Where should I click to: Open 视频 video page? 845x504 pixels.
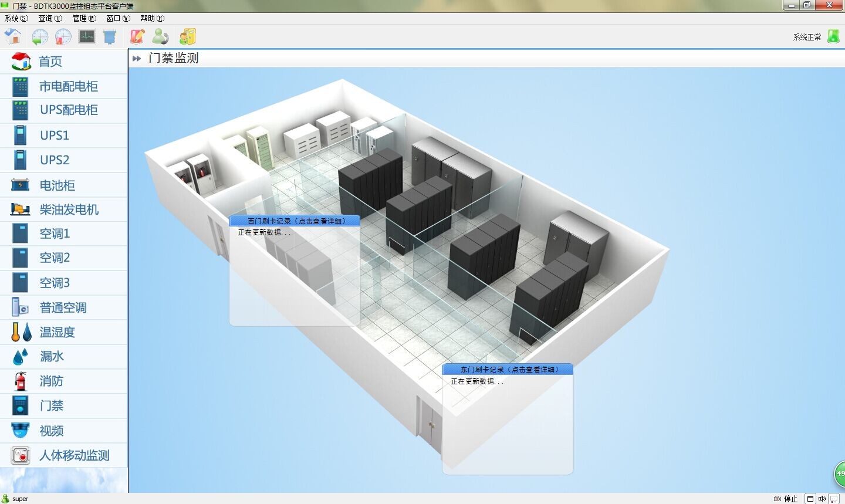63,431
